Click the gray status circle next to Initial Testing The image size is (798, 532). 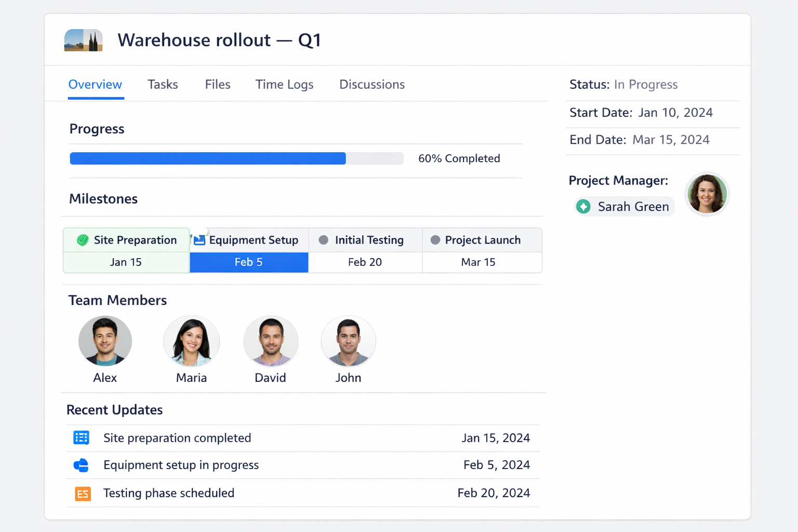click(323, 240)
